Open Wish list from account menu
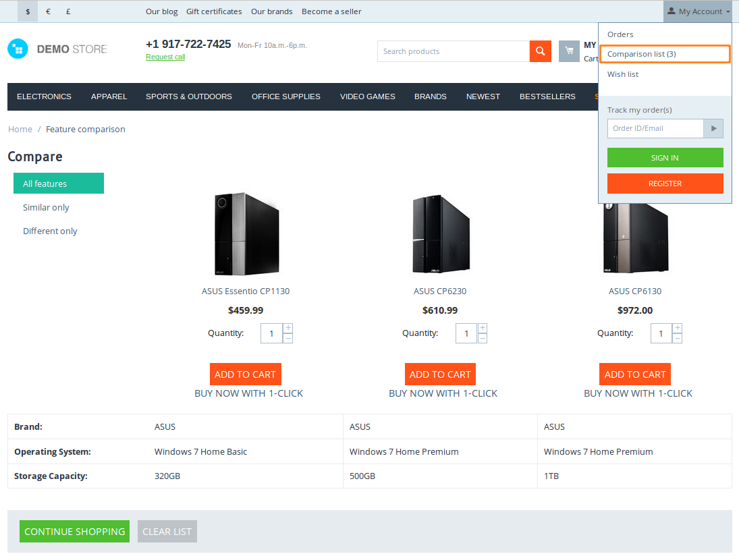Screen dimensions: 739x560 click(623, 74)
